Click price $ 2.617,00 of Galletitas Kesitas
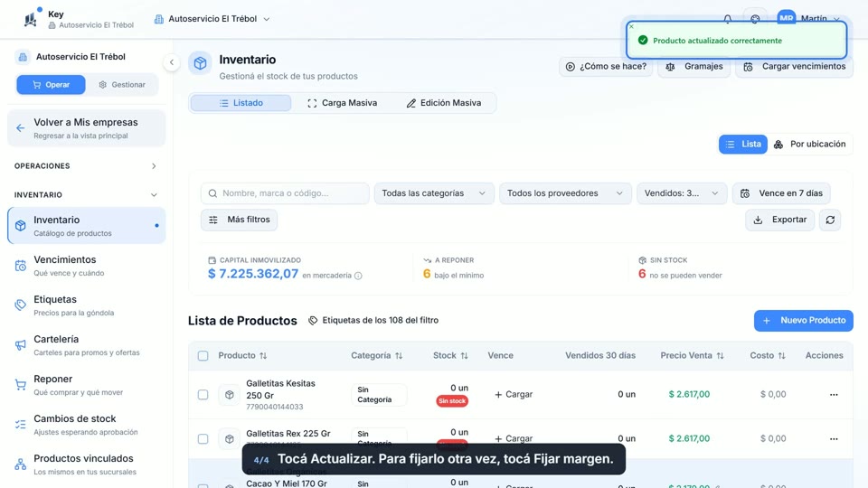868x488 pixels. [689, 395]
